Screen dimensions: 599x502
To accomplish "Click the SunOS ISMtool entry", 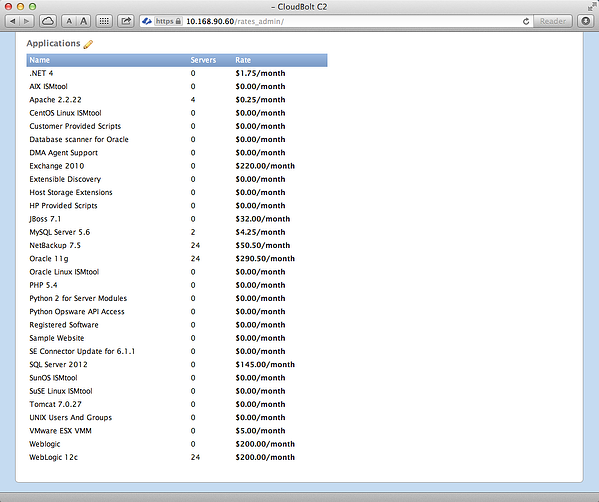I will [x=53, y=378].
